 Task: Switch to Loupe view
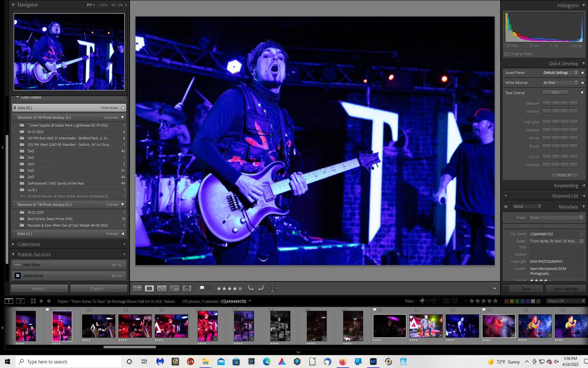click(x=149, y=288)
